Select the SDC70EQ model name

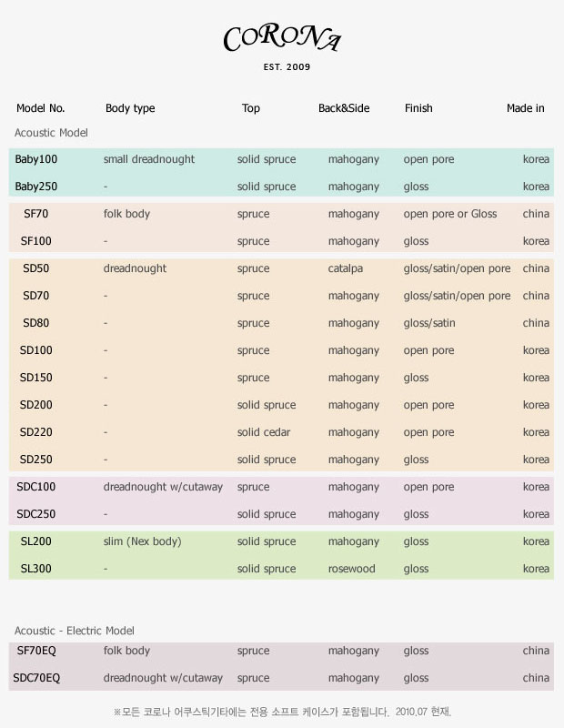[36, 678]
